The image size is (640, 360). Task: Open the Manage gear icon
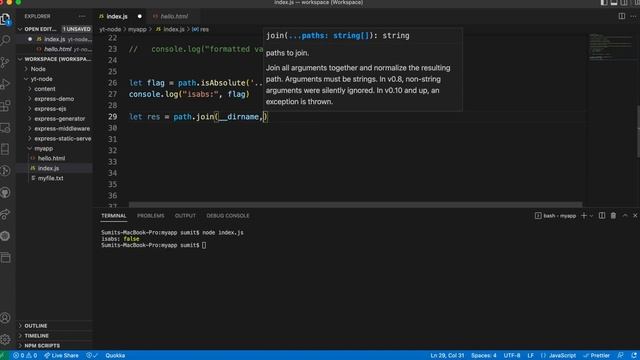point(6,339)
